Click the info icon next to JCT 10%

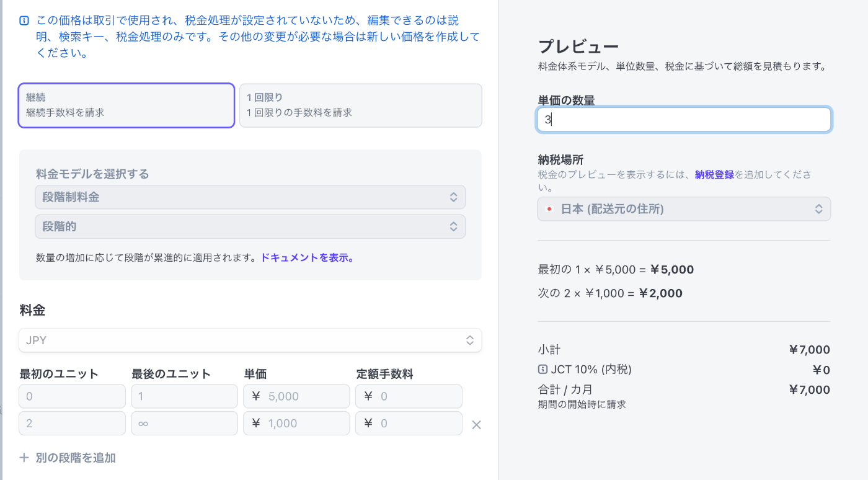(542, 370)
